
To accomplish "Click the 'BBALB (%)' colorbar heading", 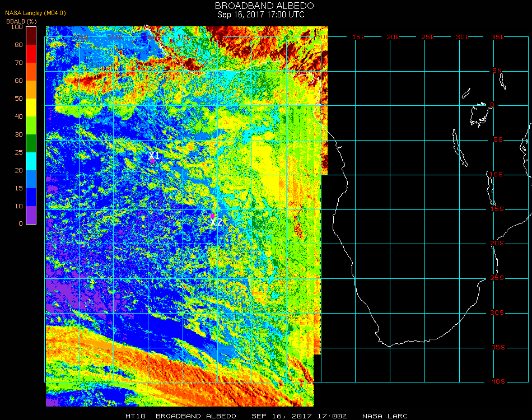I will coord(21,21).
